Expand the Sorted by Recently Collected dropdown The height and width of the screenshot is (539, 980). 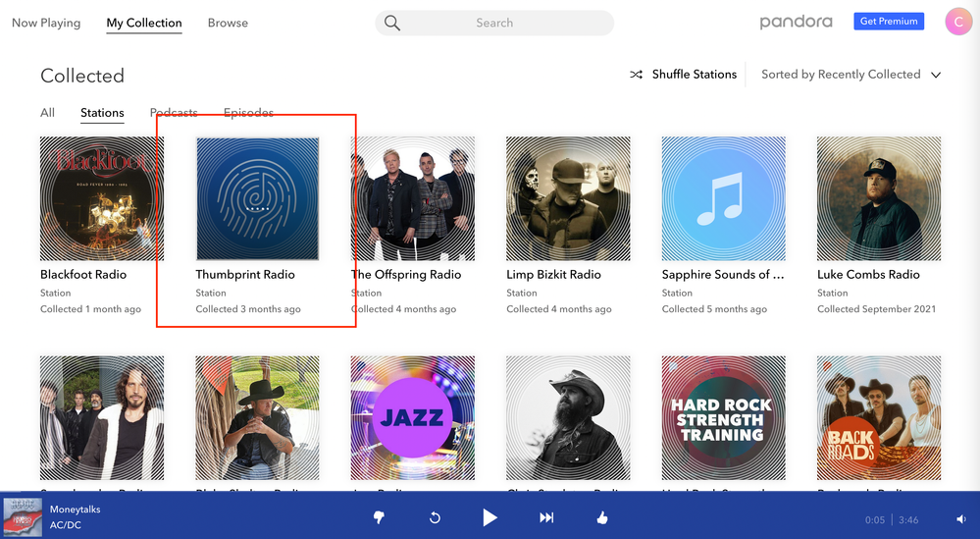pyautogui.click(x=935, y=75)
